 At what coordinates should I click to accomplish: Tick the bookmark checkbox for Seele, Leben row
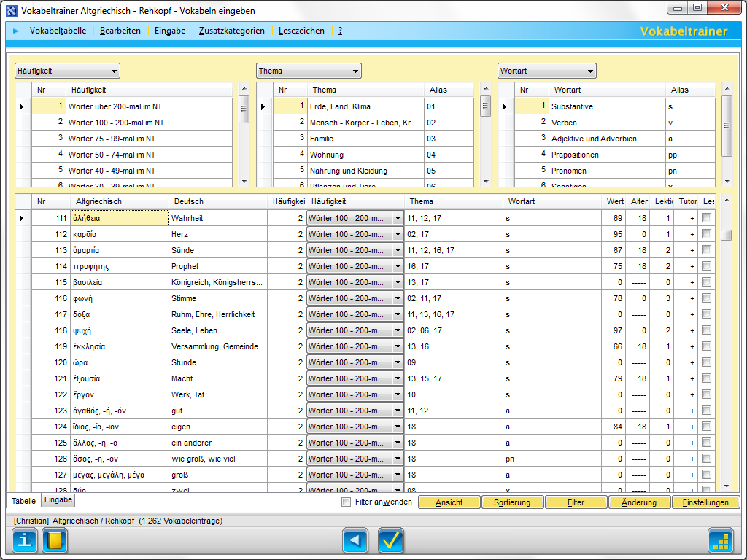[706, 330]
